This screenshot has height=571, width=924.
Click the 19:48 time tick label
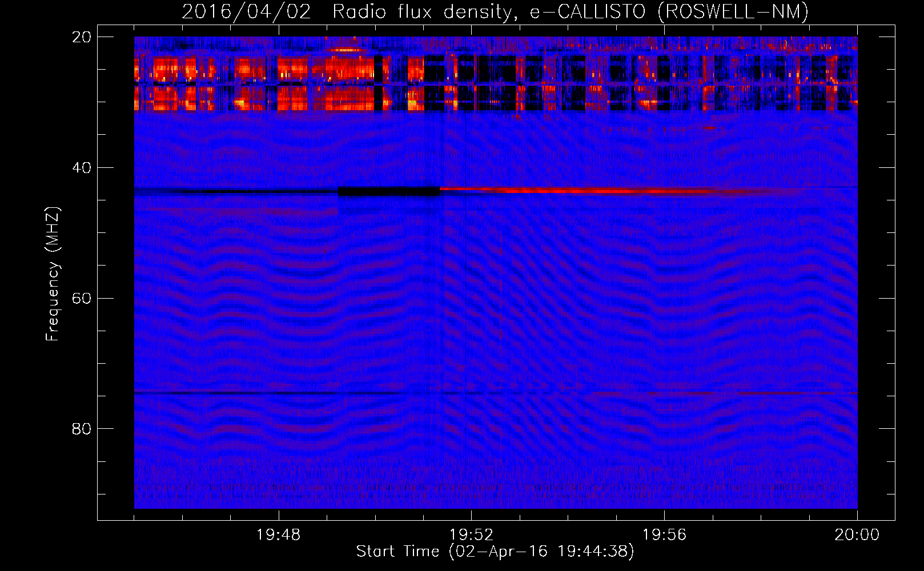(x=279, y=535)
